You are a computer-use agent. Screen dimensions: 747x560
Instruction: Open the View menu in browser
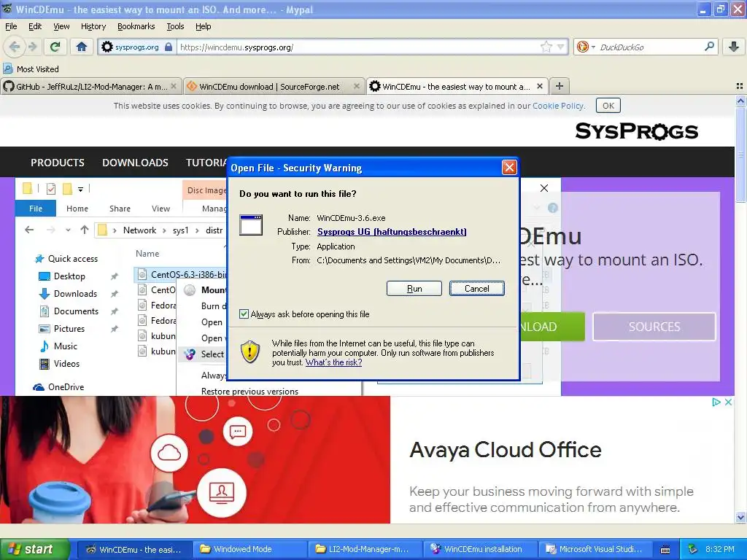(61, 26)
